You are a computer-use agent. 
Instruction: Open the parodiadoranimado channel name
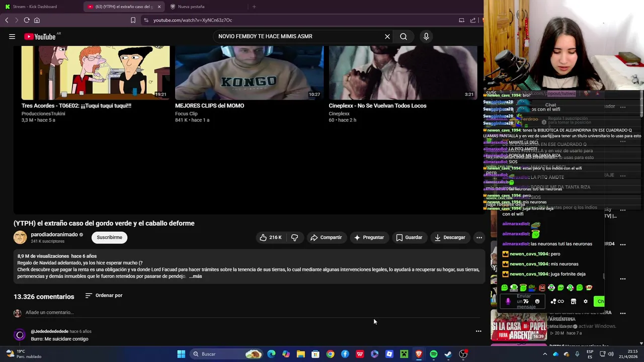tap(54, 234)
